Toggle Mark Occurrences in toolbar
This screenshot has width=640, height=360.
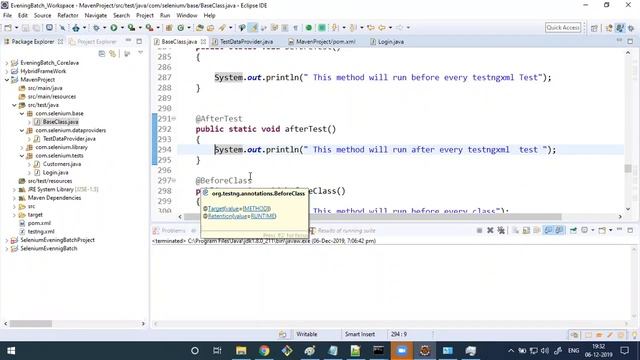point(253,28)
